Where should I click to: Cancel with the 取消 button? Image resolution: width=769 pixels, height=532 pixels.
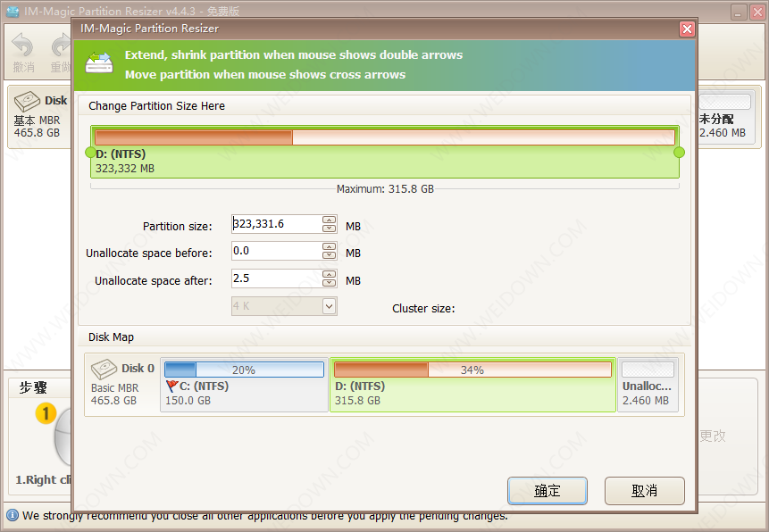click(x=645, y=491)
